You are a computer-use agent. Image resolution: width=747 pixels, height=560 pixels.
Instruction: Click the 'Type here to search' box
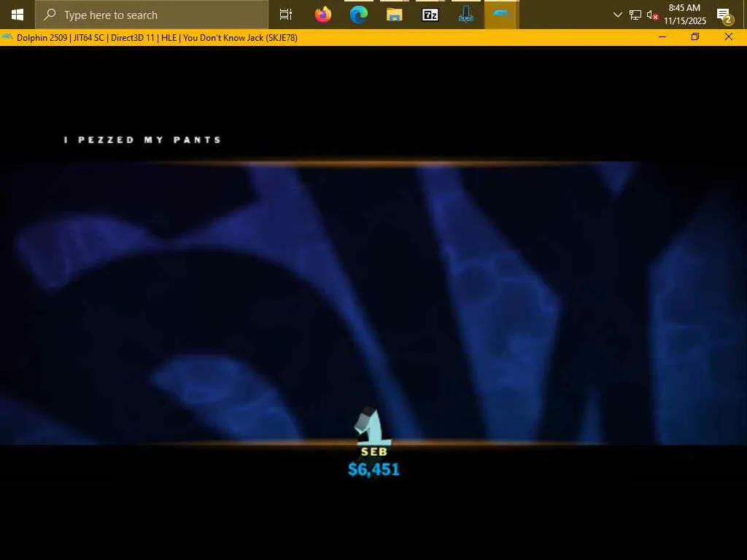(152, 15)
